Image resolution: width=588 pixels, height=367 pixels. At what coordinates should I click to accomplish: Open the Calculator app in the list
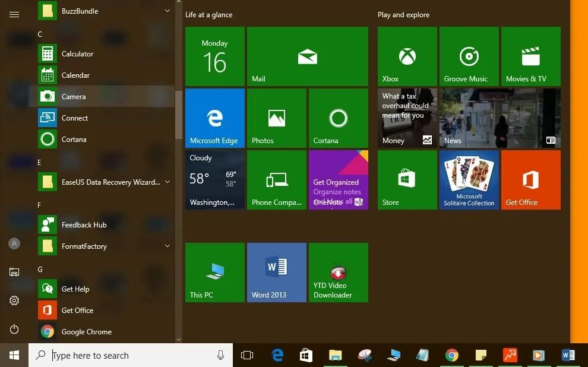101,53
